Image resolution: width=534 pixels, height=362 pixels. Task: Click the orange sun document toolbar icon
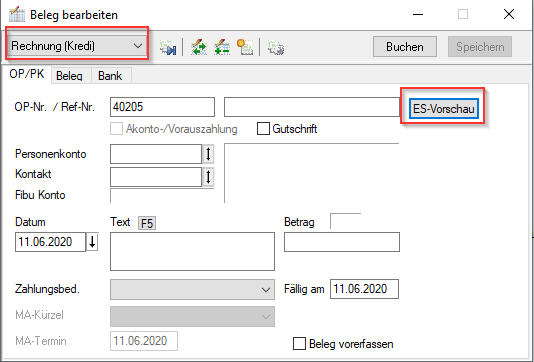(245, 47)
